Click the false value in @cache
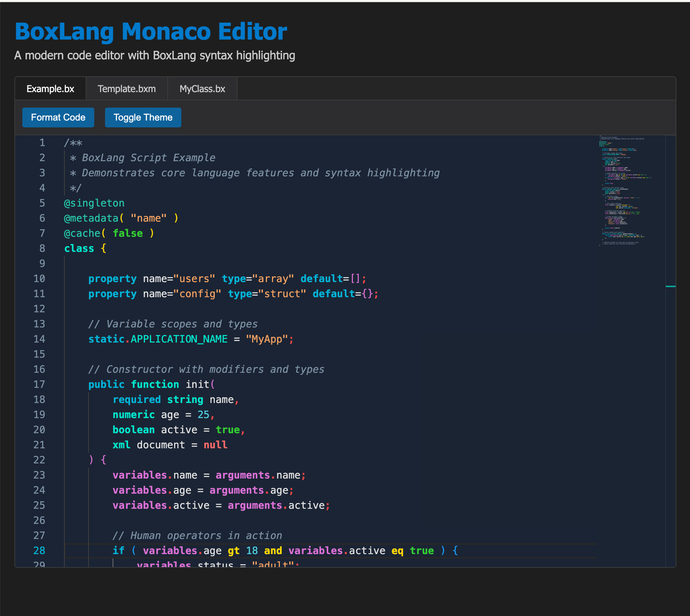Viewport: 690px width, 616px height. [x=128, y=234]
